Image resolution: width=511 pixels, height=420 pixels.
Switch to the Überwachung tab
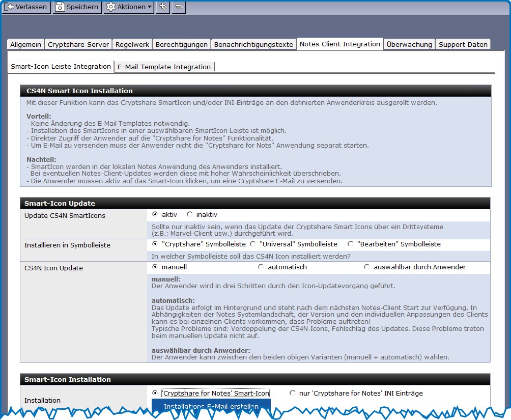point(409,44)
